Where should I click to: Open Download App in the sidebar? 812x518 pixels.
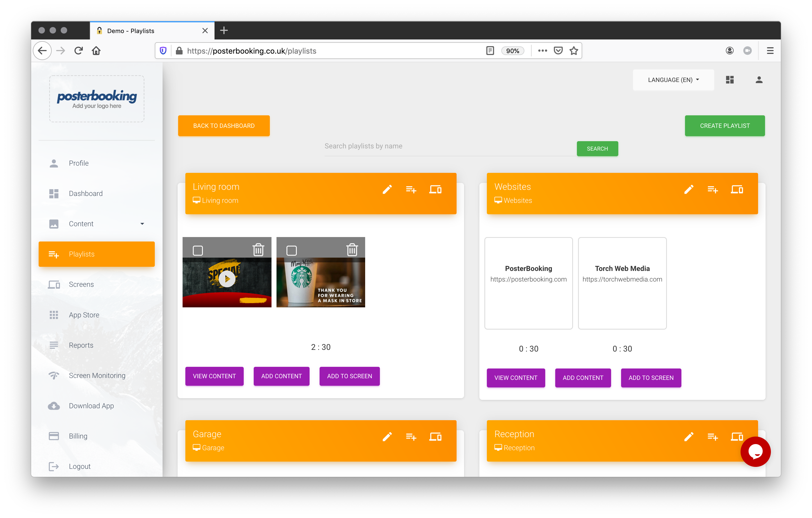tap(96, 406)
